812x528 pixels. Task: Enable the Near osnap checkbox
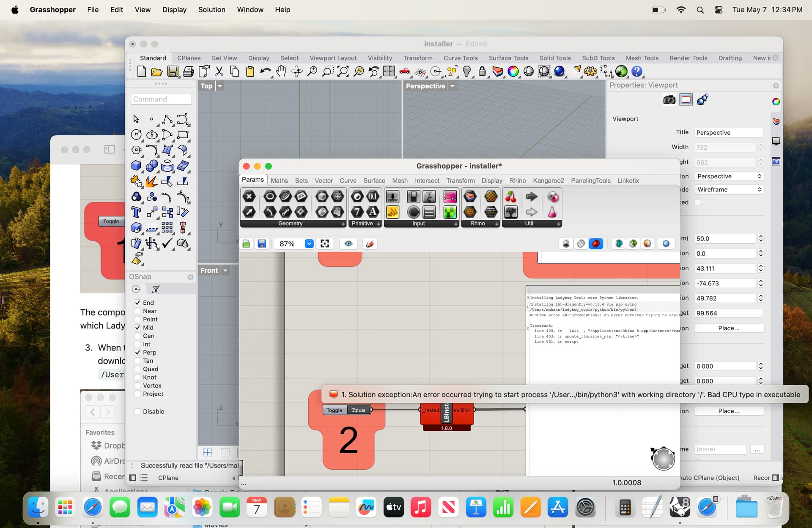coord(137,311)
